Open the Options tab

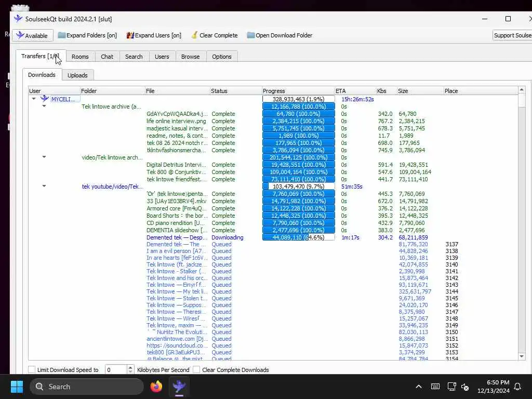pyautogui.click(x=221, y=57)
